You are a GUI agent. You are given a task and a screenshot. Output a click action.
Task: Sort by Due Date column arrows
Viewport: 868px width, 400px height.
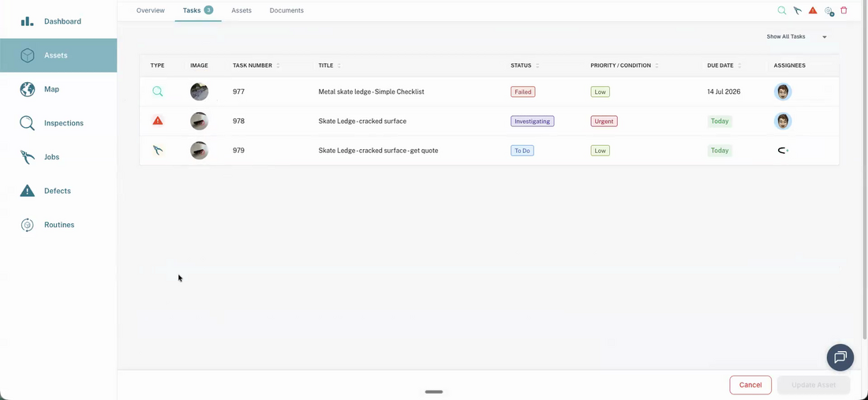tap(739, 65)
